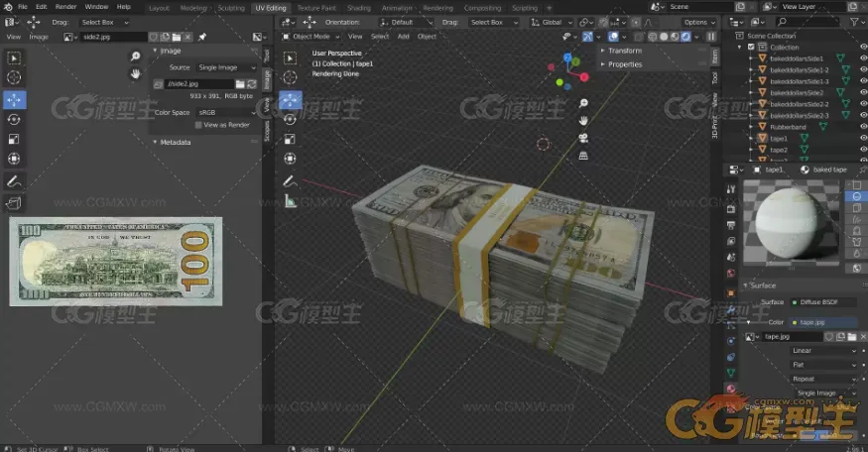Click the zoom magnifier in the 3D viewport

click(583, 103)
